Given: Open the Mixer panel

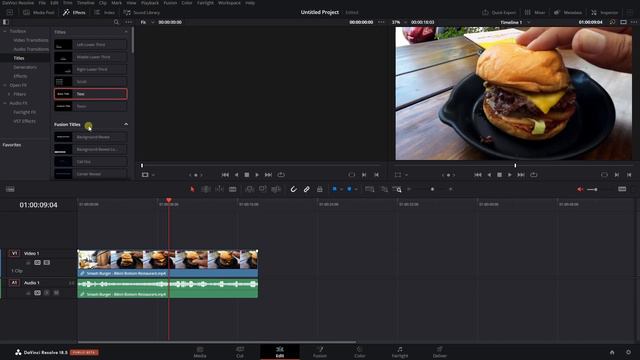Looking at the screenshot, I should pyautogui.click(x=535, y=13).
